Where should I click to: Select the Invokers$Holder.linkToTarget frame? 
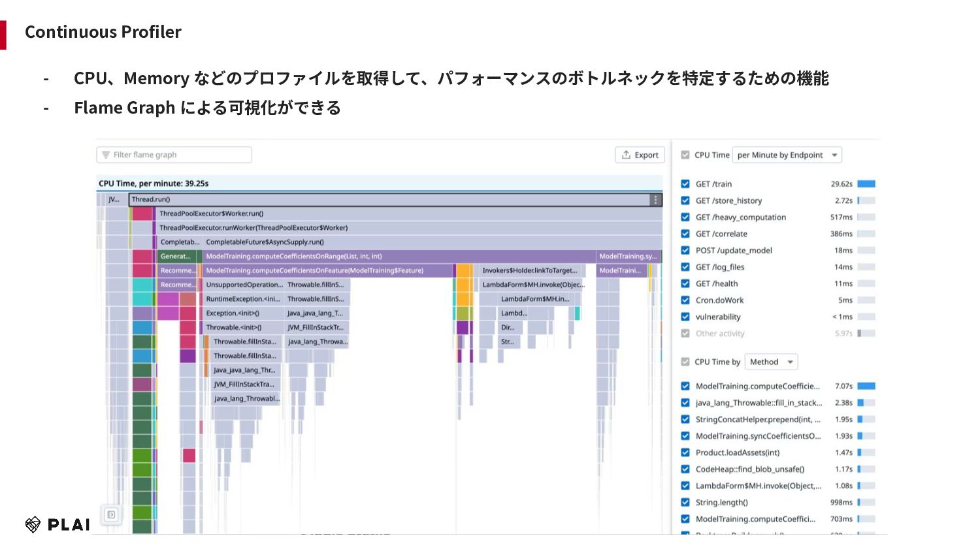click(x=530, y=270)
